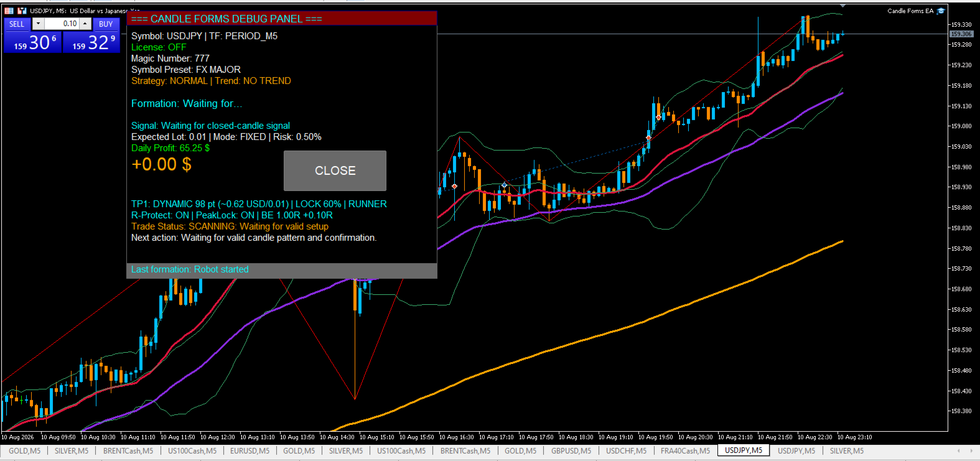Click the right tab scroll arrow at bottom

[x=971, y=450]
